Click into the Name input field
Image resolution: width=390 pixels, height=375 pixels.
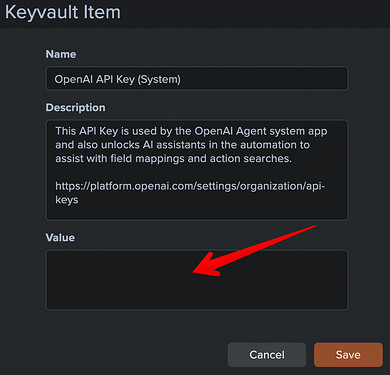[x=197, y=79]
